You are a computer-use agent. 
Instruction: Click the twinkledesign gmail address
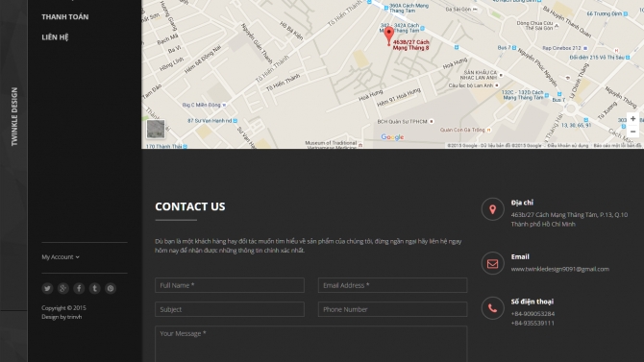[x=559, y=269]
